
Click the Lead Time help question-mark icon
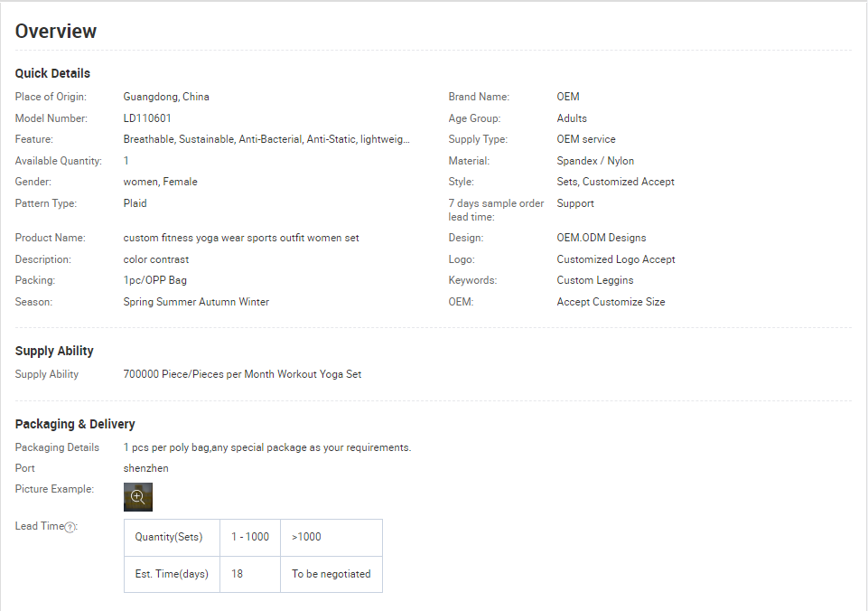70,527
